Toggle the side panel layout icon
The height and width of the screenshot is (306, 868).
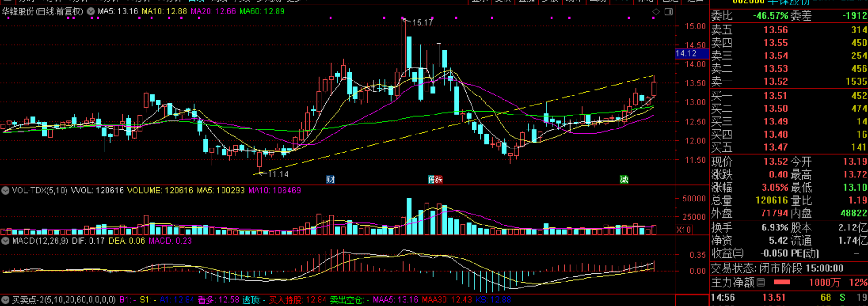click(669, 12)
